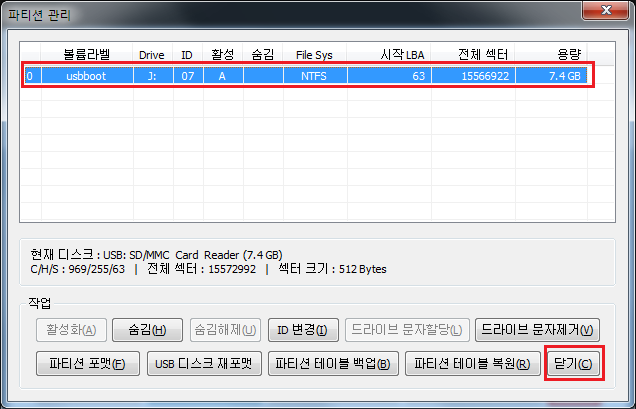Click partition index 0 cell

pyautogui.click(x=31, y=76)
